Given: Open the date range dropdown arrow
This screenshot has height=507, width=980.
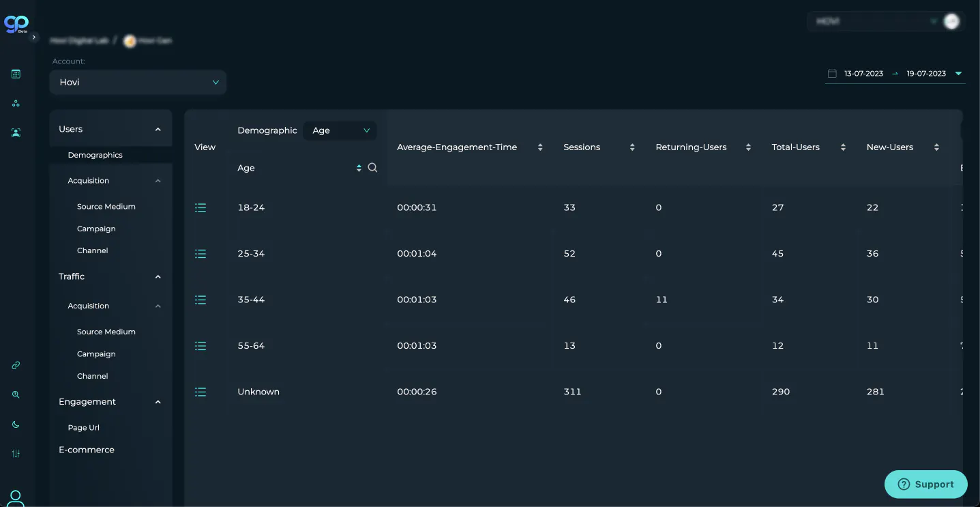Looking at the screenshot, I should [x=958, y=74].
